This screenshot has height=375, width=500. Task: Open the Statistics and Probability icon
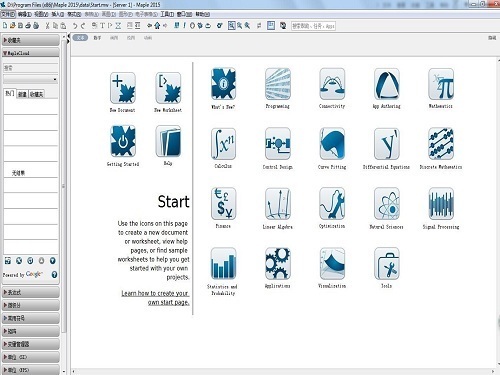223,263
